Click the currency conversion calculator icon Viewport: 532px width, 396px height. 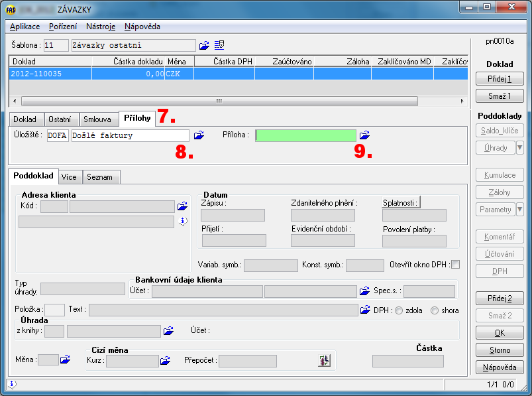(325, 360)
